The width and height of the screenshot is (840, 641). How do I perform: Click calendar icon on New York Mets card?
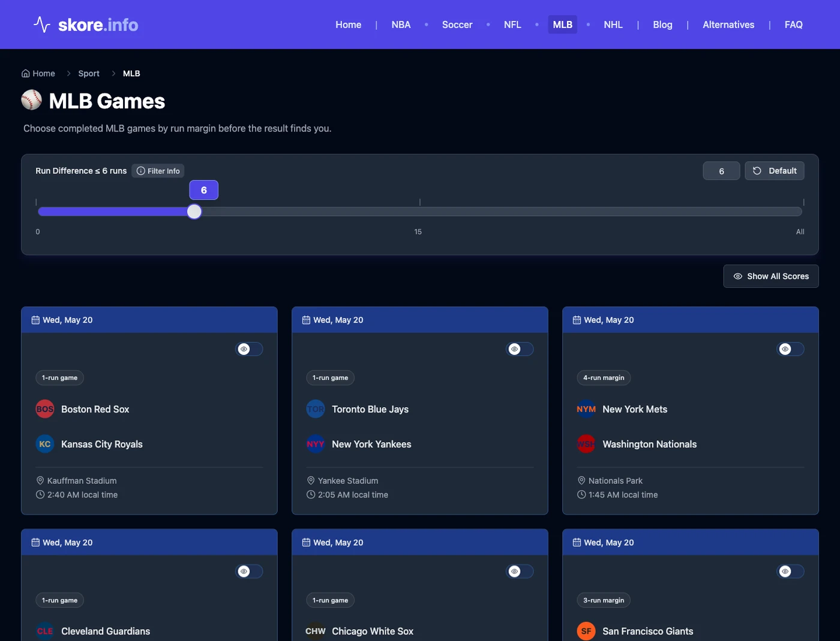tap(577, 320)
